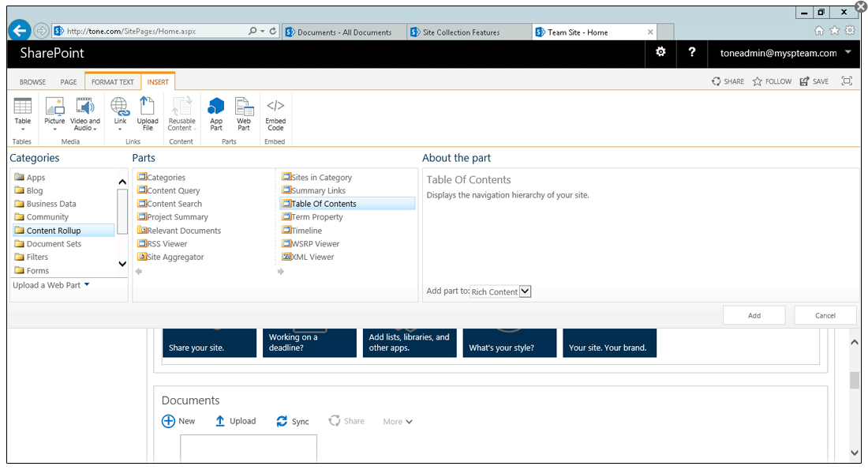Insert Embed Code

pos(275,114)
